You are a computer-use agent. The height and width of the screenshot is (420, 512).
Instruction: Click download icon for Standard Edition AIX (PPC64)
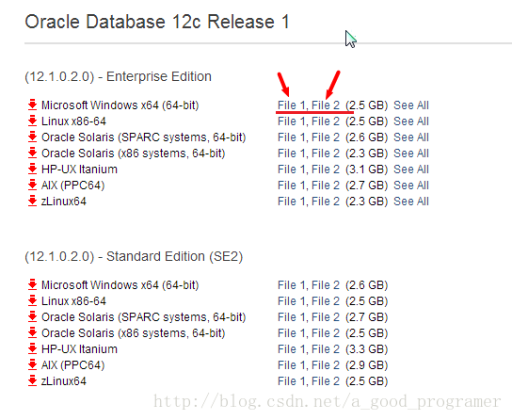click(32, 364)
